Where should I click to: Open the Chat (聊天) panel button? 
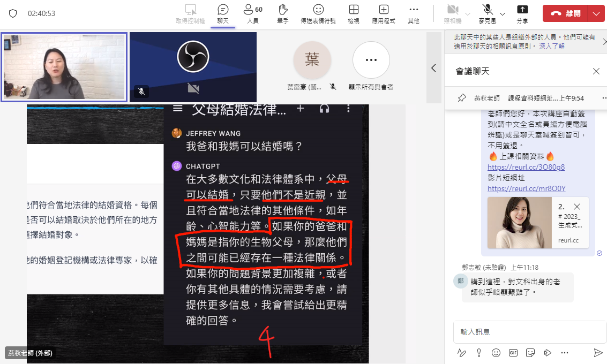pyautogui.click(x=223, y=14)
